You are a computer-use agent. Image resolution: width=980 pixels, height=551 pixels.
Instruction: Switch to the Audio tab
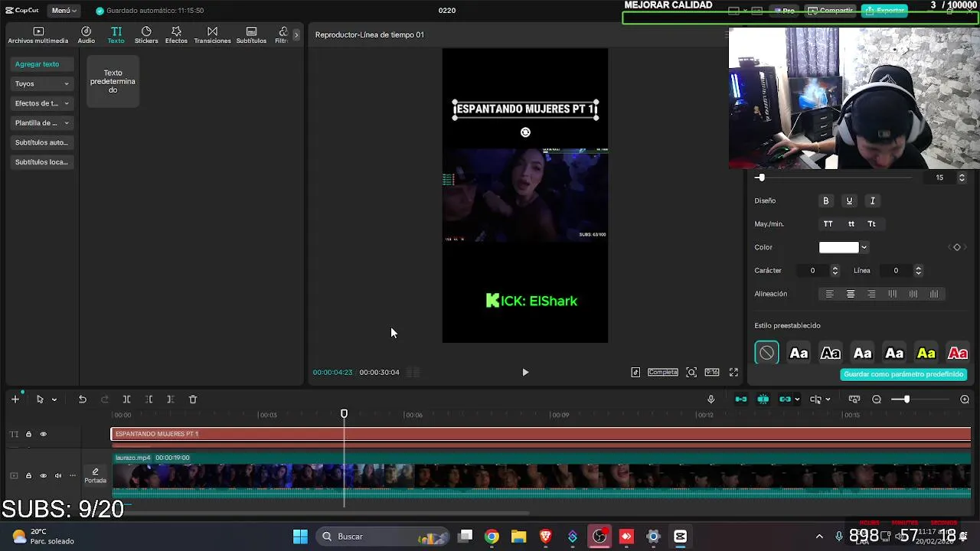coord(86,35)
